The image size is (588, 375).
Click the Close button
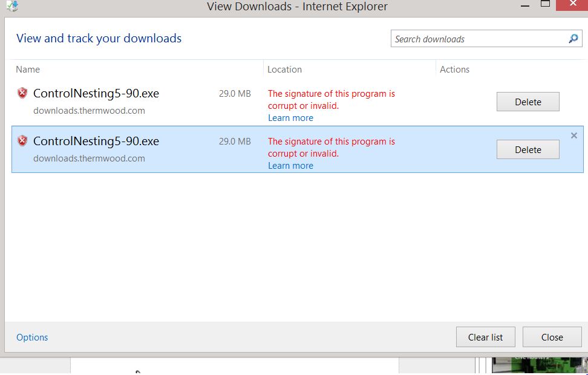552,337
